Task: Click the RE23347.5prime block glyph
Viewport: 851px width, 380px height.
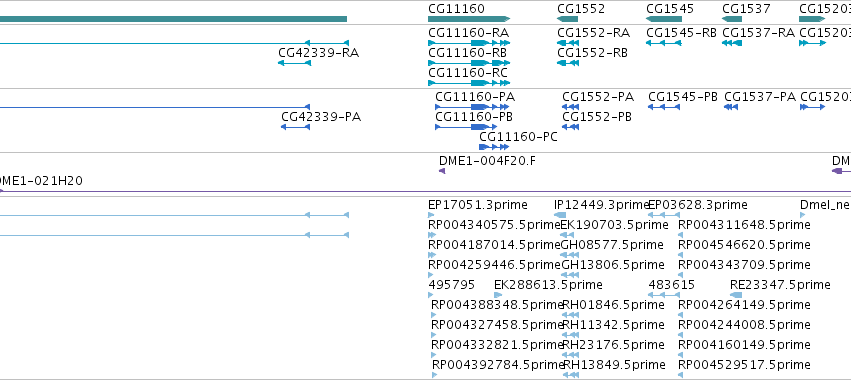Action: pyautogui.click(x=736, y=295)
